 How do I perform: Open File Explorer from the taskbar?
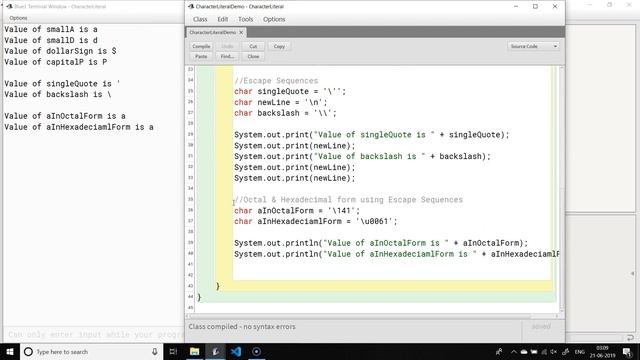click(195, 351)
